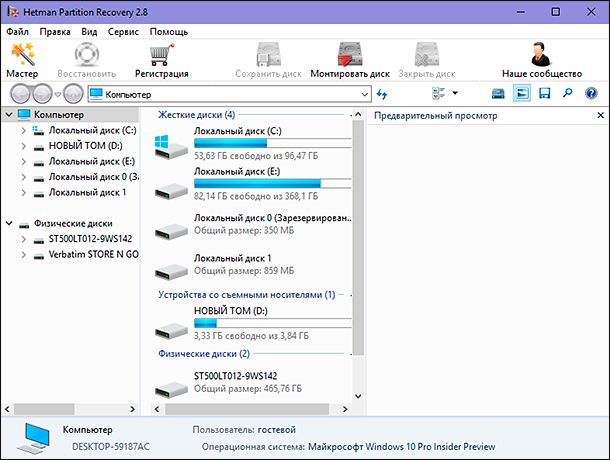Expand НОВЫЙ ТОМ (D:) tree node
The width and height of the screenshot is (610, 460).
click(x=24, y=146)
